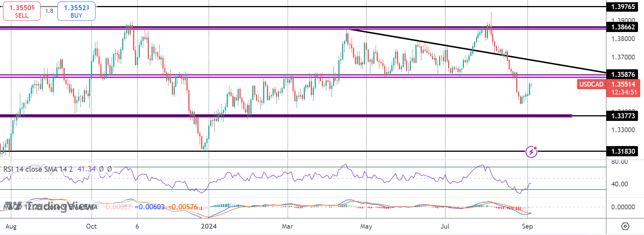Click the 1.37000 price axis tick
Screen dimensions: 644x235
click(623, 57)
